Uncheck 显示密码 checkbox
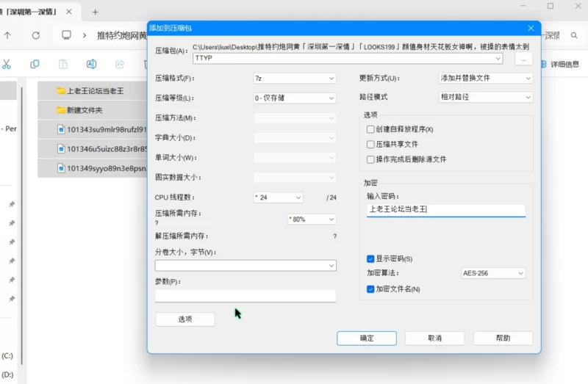This screenshot has height=384, width=588. coord(370,259)
